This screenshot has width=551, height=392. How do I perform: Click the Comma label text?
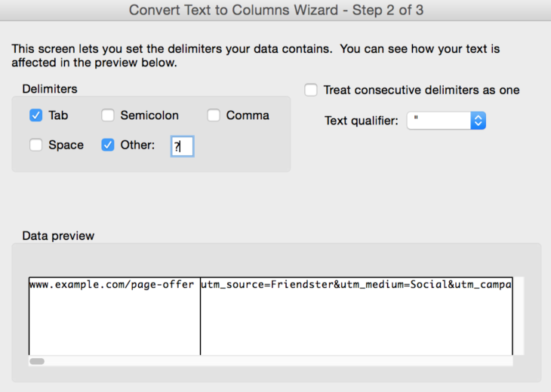click(x=248, y=115)
